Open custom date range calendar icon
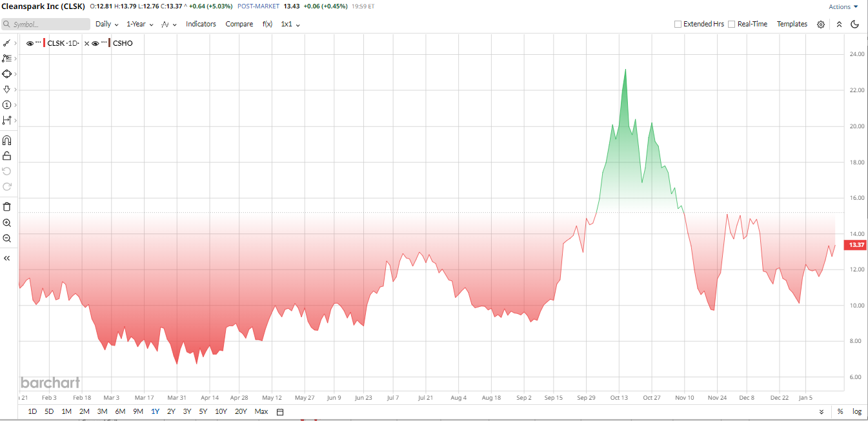The image size is (868, 421). click(x=280, y=412)
